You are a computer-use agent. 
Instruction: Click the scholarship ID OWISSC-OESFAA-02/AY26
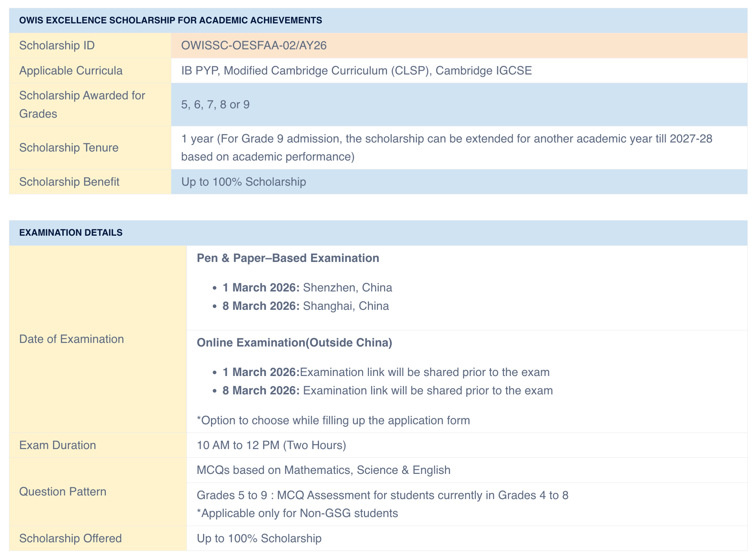[x=254, y=45]
